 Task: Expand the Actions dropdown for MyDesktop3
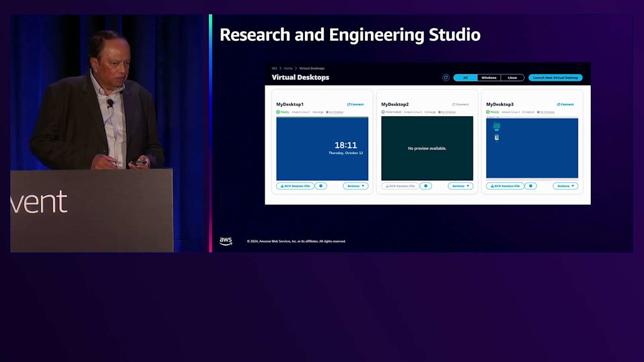tap(566, 186)
